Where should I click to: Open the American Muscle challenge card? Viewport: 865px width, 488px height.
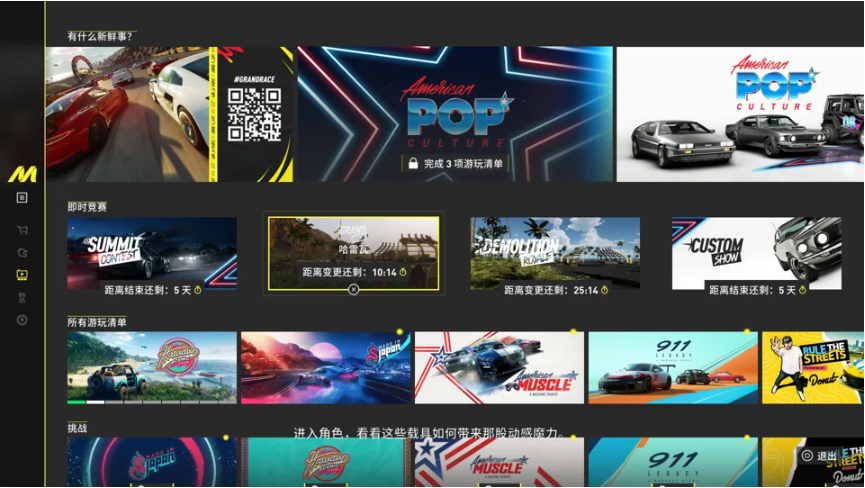tap(499, 462)
